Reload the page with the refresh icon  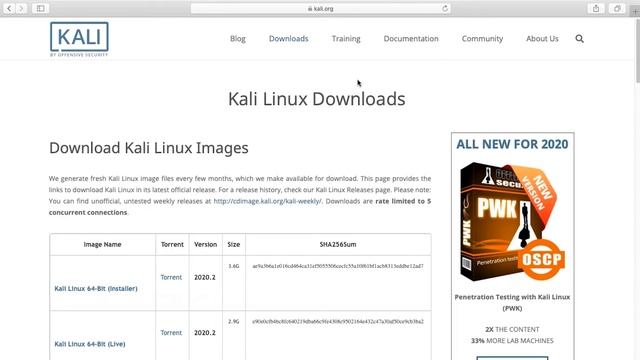[x=445, y=8]
